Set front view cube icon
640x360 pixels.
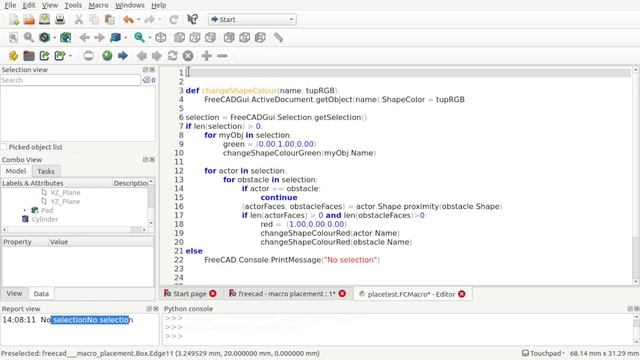(179, 38)
